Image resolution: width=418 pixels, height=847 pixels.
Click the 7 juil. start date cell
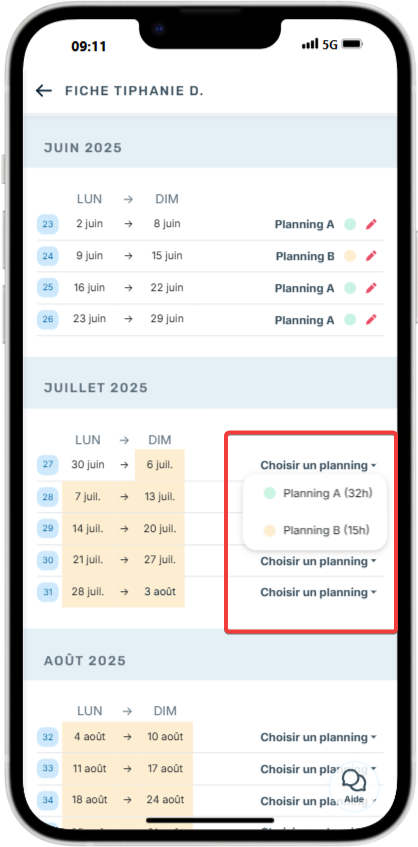88,496
